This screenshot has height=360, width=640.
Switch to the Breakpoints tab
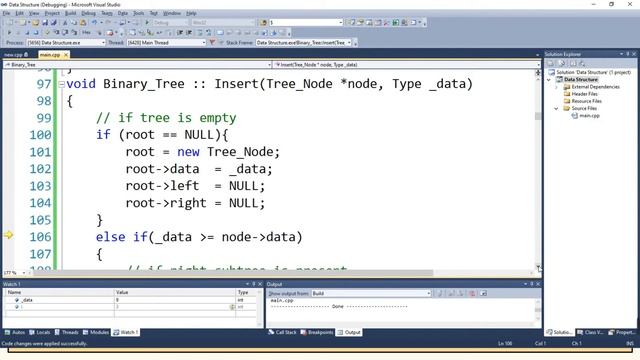point(317,332)
